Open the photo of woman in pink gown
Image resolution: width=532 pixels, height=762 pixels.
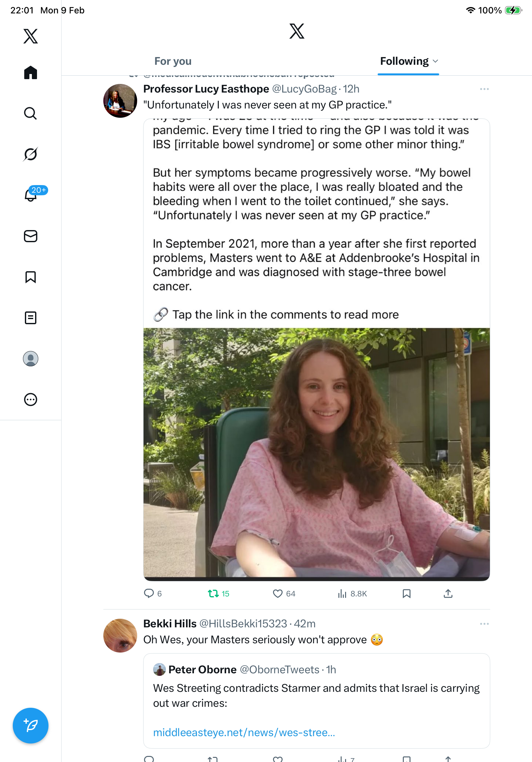[316, 453]
